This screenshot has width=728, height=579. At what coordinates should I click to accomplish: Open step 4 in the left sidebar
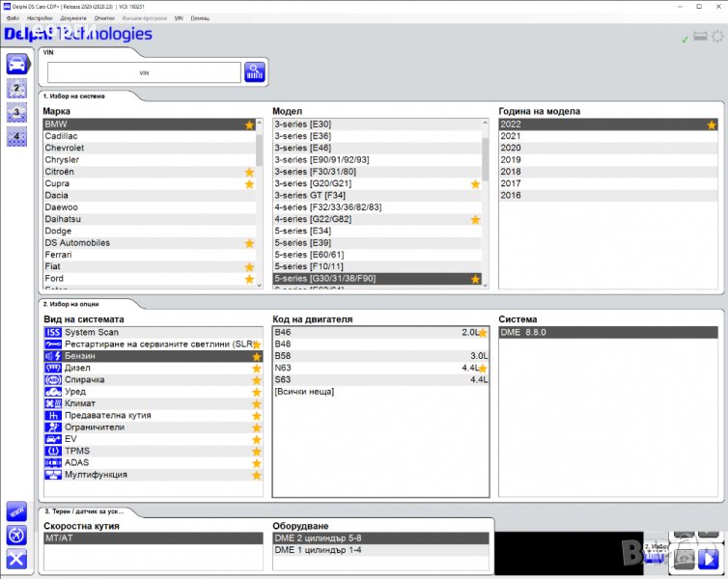(x=16, y=136)
